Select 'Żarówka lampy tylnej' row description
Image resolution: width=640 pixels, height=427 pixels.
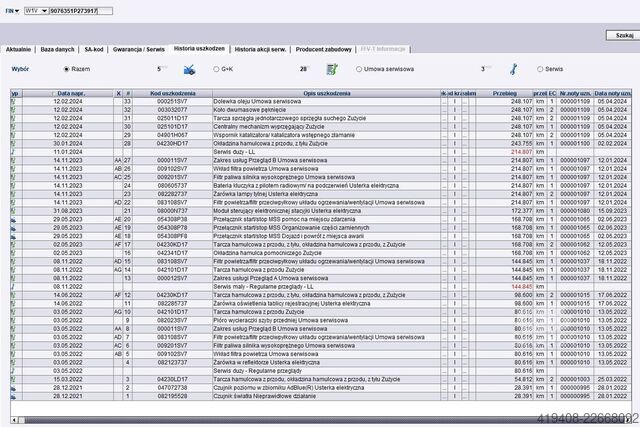coord(327,194)
